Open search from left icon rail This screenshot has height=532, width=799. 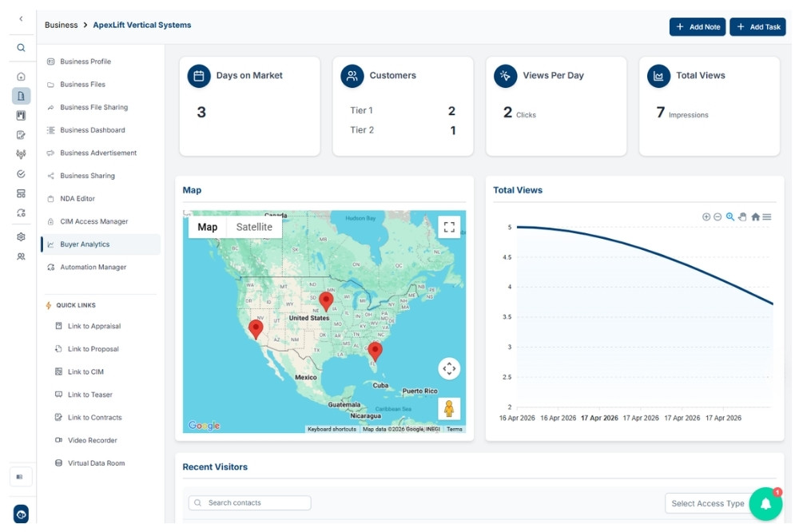(x=21, y=47)
